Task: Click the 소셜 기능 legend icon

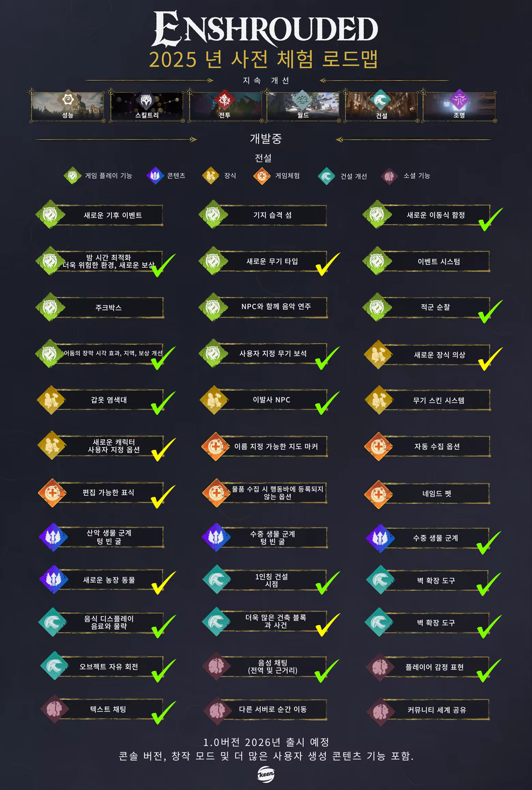Action: pyautogui.click(x=389, y=176)
